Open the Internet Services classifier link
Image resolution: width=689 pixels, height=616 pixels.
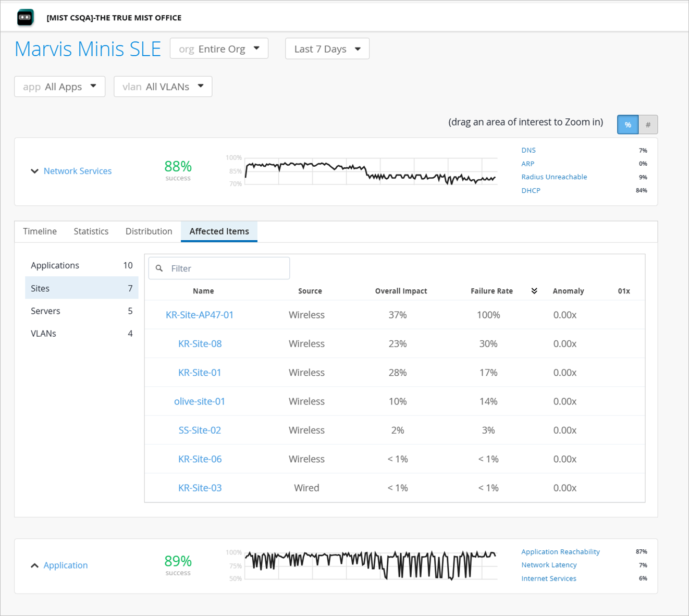(x=549, y=578)
